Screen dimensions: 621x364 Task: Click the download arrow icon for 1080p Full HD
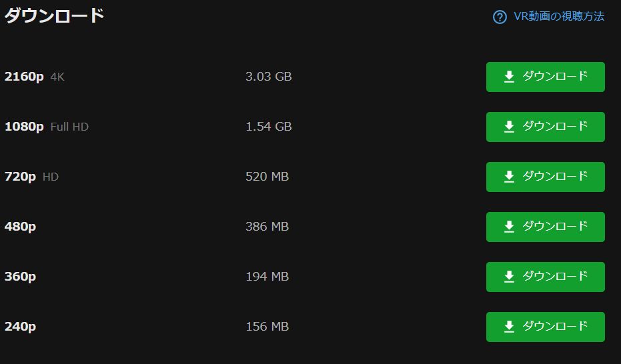(509, 127)
